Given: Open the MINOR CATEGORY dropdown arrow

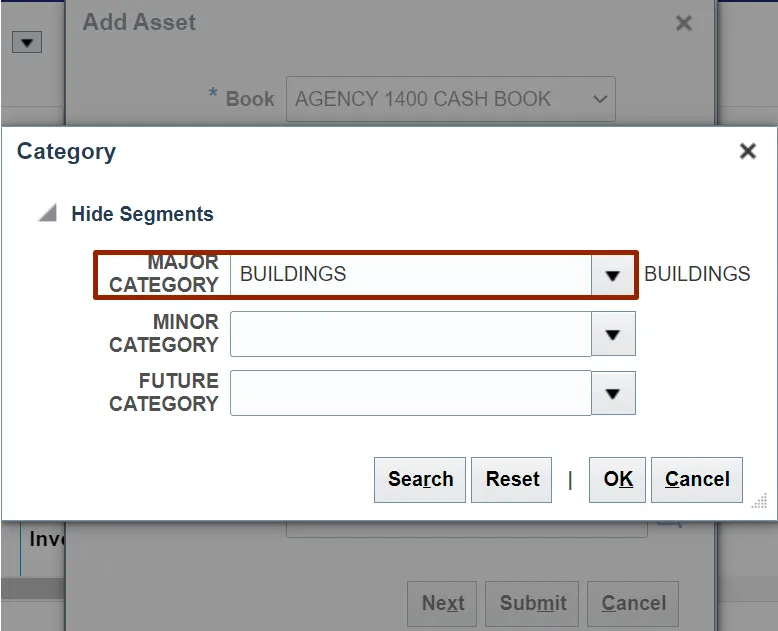Looking at the screenshot, I should tap(613, 334).
